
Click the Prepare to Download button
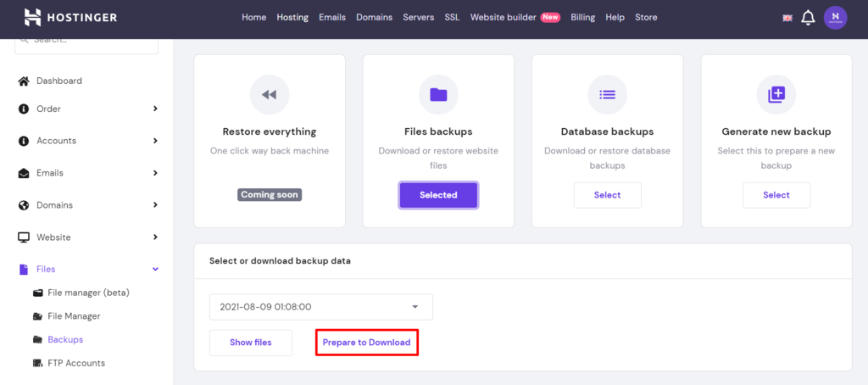tap(366, 343)
